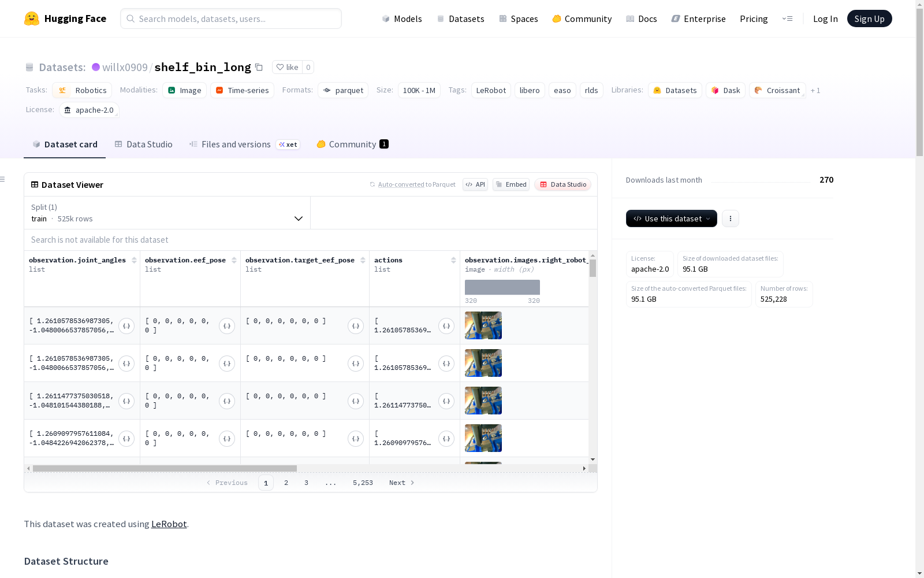924x578 pixels.
Task: Expand second row joint_angles braces icon
Action: click(x=126, y=364)
